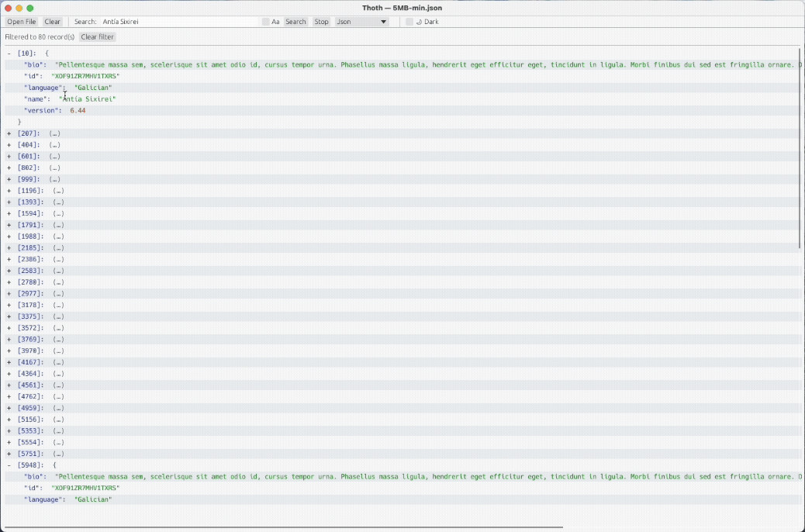
Task: Expand record [1791]
Action: point(9,225)
